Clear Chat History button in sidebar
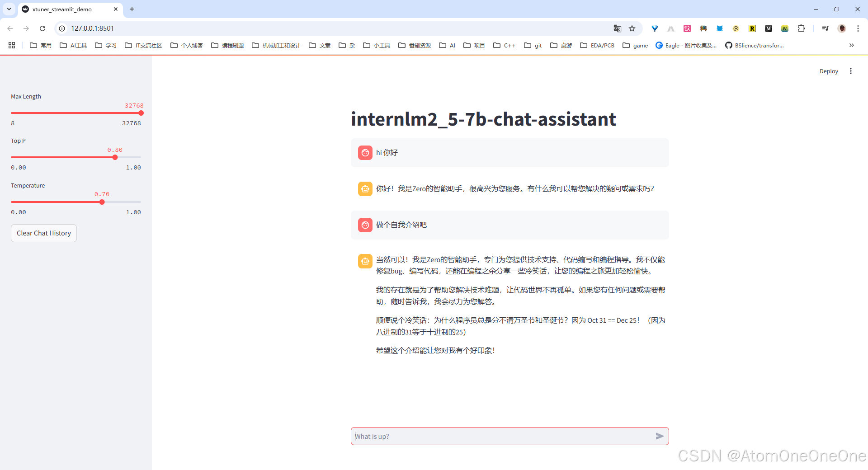868x470 pixels. pyautogui.click(x=44, y=233)
